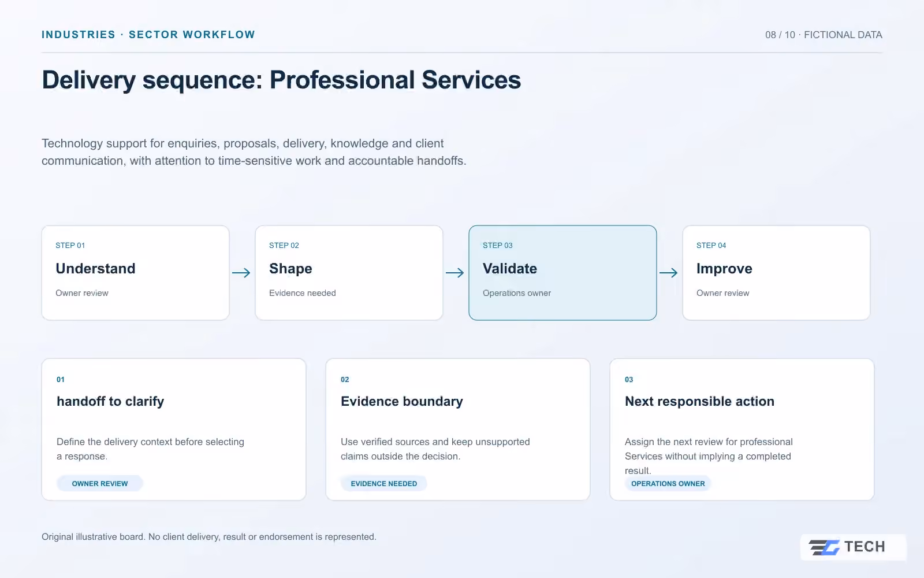Image resolution: width=924 pixels, height=578 pixels.
Task: Click 'Owner review' text in the Understand card
Action: (x=82, y=293)
